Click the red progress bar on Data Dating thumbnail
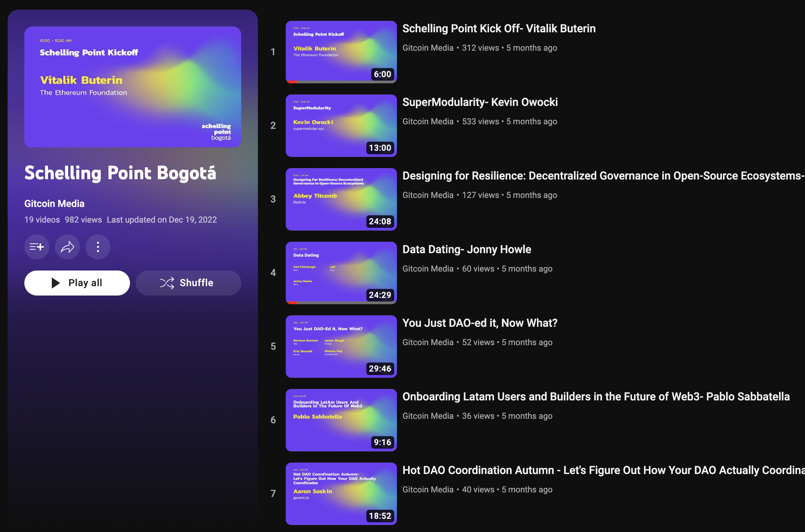This screenshot has height=532, width=805. (292, 303)
